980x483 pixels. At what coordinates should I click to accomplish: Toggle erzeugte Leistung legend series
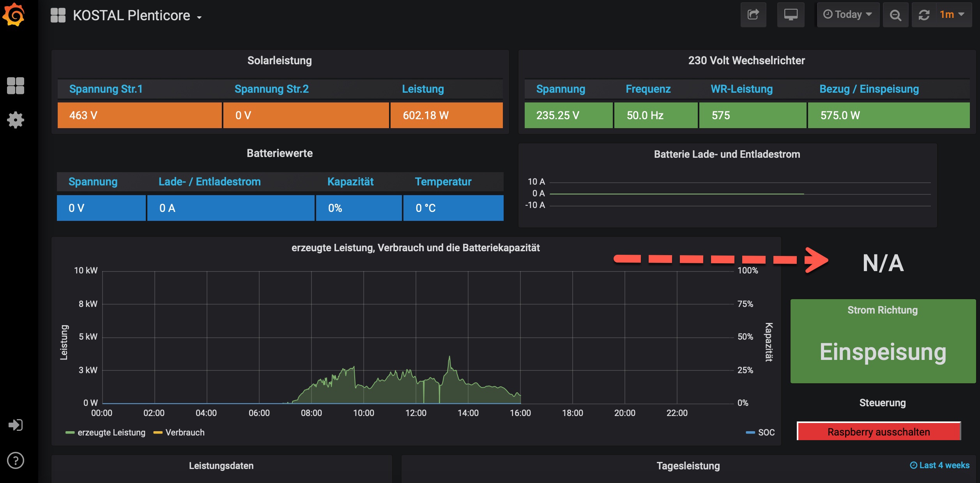pyautogui.click(x=111, y=432)
